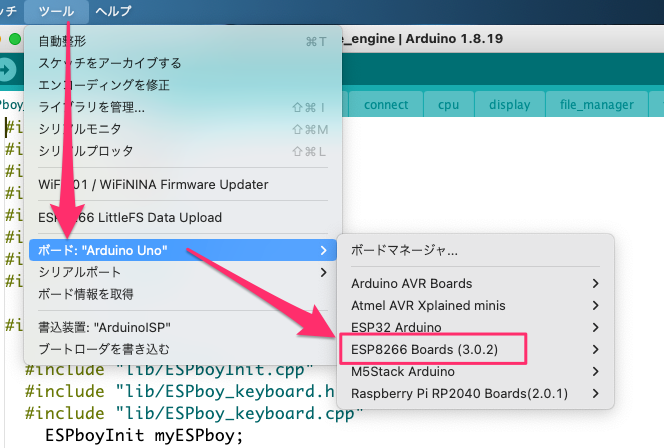Open ボードマネージャ... in the submenu
Screen dimensions: 664x448
(404, 251)
